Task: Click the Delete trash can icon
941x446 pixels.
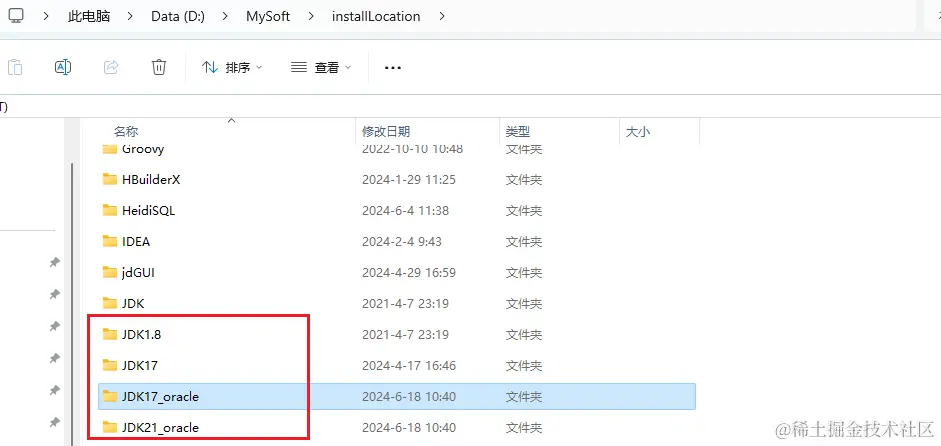Action: click(x=158, y=67)
